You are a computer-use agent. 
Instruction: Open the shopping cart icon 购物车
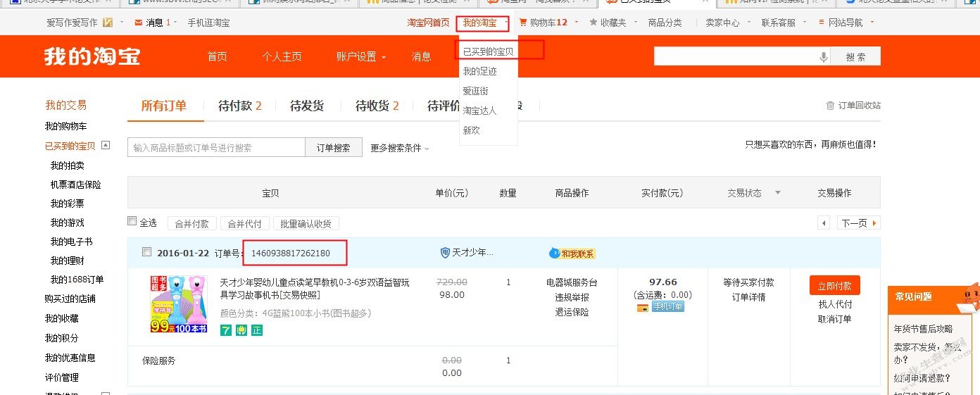523,23
